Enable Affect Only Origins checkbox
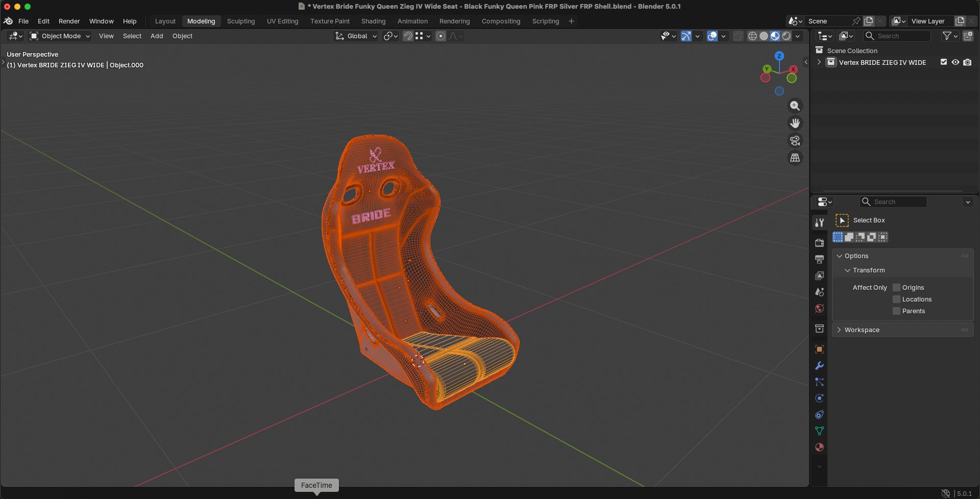 [x=896, y=287]
